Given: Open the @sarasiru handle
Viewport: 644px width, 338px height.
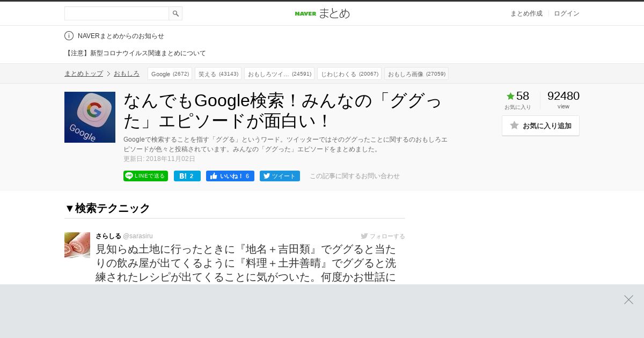Looking at the screenshot, I should pos(138,236).
